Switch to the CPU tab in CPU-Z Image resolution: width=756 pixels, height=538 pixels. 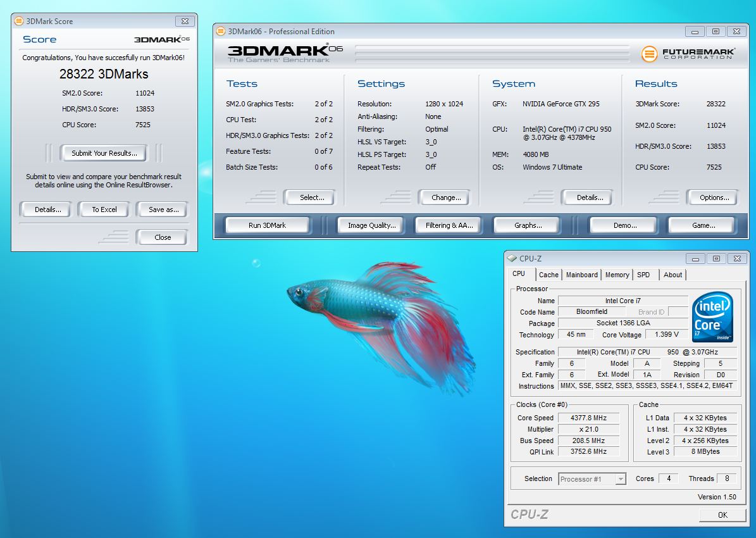pyautogui.click(x=519, y=273)
